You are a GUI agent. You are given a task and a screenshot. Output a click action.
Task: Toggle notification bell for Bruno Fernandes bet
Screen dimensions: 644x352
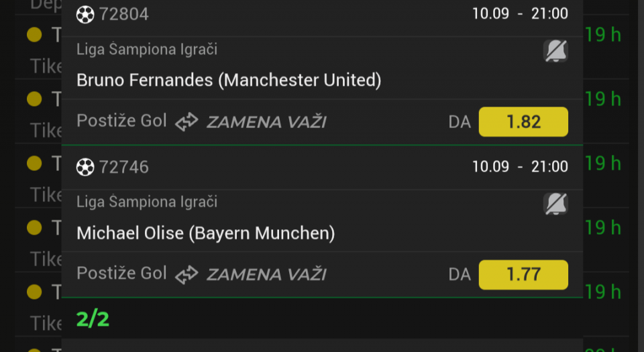pyautogui.click(x=555, y=51)
